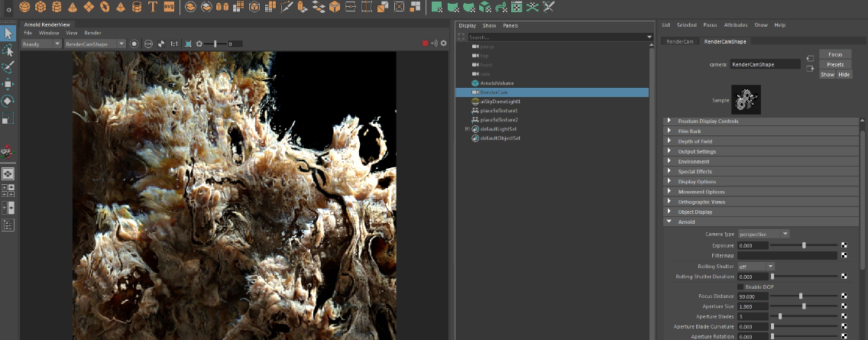Click the Presets button
The width and height of the screenshot is (868, 340).
[835, 64]
